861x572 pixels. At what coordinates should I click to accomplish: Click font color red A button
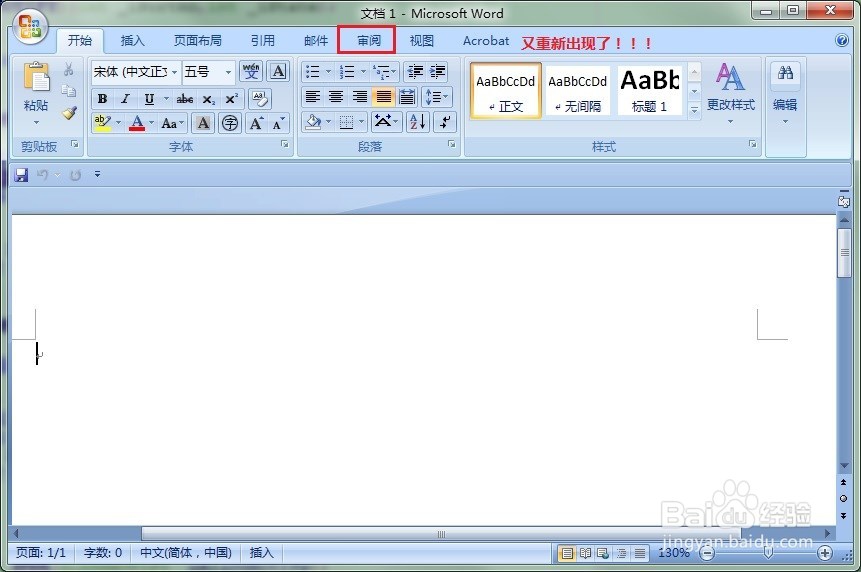(137, 123)
